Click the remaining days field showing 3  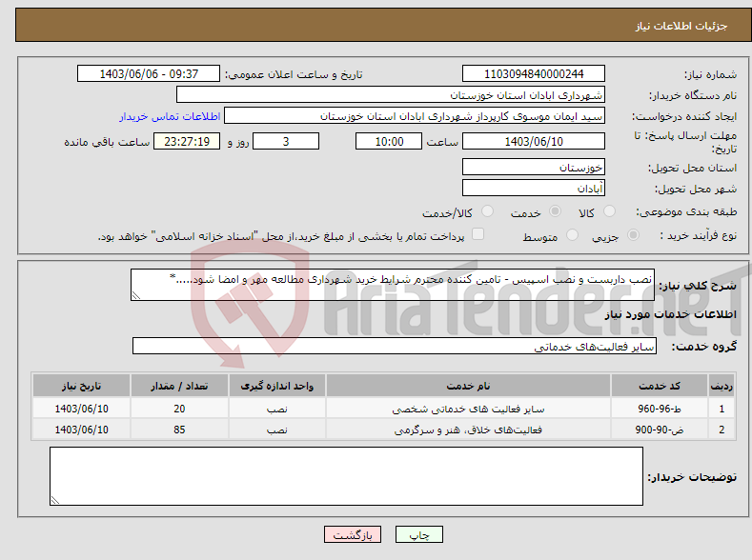286,141
